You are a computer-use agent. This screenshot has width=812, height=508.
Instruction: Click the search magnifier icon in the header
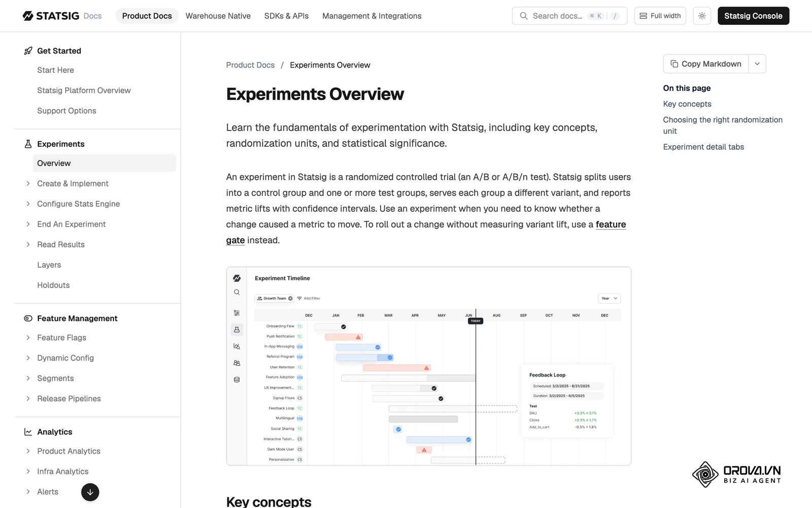pos(524,16)
